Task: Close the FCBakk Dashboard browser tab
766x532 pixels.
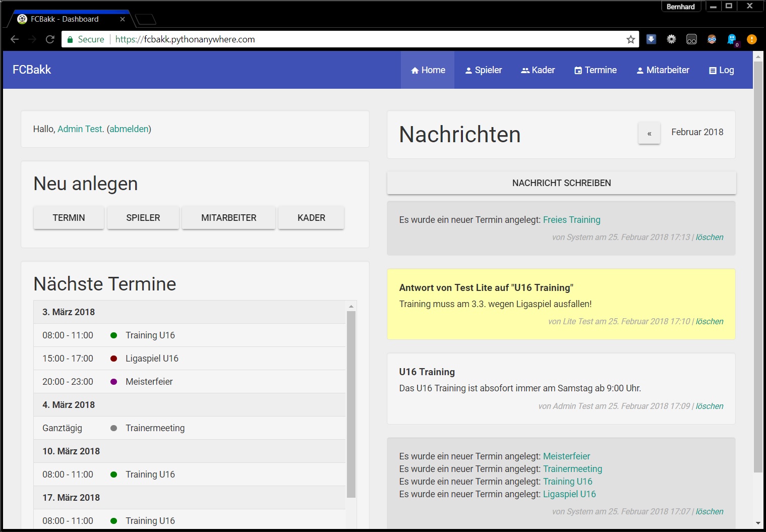Action: pyautogui.click(x=123, y=19)
